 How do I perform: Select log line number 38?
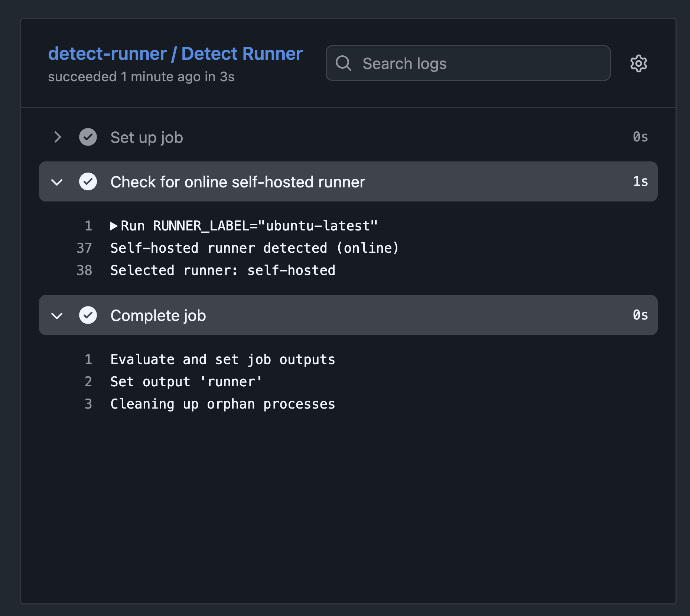pyautogui.click(x=84, y=271)
